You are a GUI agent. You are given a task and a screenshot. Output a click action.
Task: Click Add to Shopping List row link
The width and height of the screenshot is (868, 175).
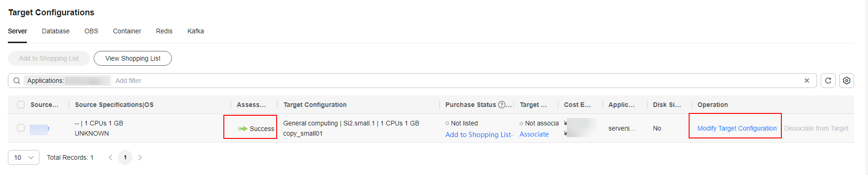478,135
